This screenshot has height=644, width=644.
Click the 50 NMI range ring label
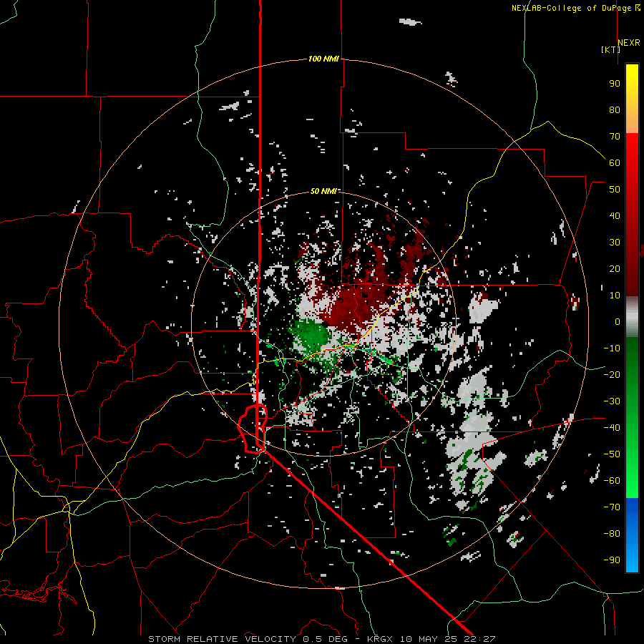click(323, 191)
